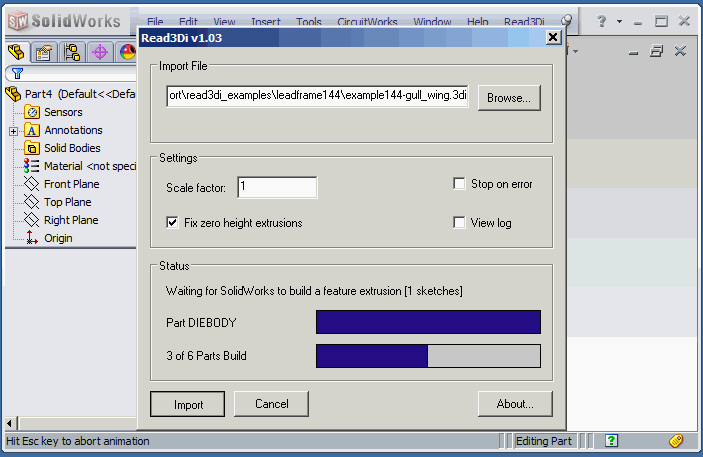Open the dropdown arrow next to help
Screen dimensions: 703x457
click(x=620, y=21)
